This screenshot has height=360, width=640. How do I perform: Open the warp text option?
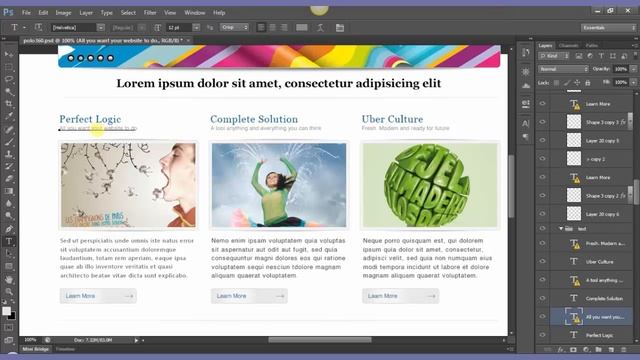(320, 27)
